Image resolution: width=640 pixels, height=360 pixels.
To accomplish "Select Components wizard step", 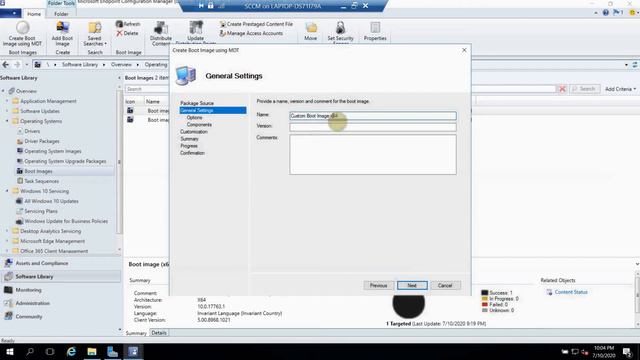I will (199, 124).
